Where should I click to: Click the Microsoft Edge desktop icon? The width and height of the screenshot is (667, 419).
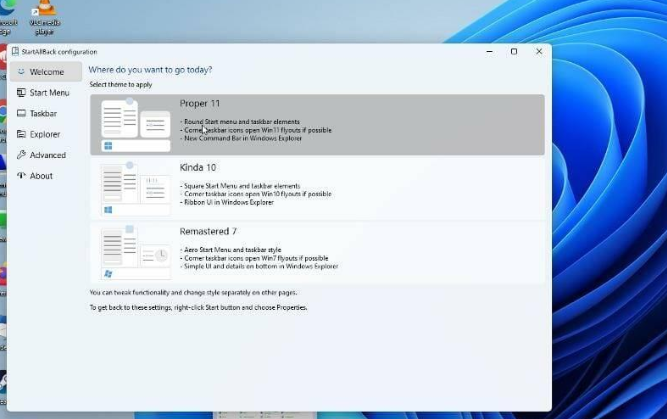coord(8,17)
